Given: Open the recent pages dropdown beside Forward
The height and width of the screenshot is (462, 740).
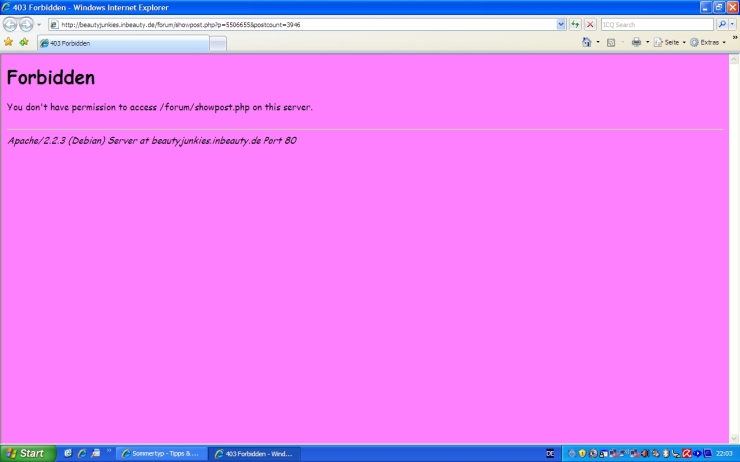Looking at the screenshot, I should (x=39, y=24).
